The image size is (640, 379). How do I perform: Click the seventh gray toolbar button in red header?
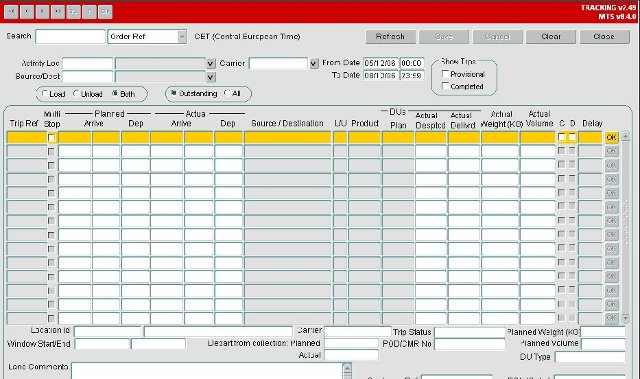105,12
